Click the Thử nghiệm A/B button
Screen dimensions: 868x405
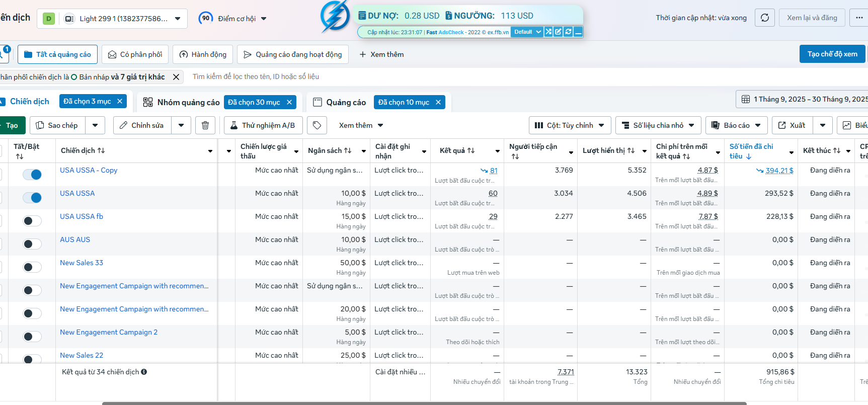(263, 125)
